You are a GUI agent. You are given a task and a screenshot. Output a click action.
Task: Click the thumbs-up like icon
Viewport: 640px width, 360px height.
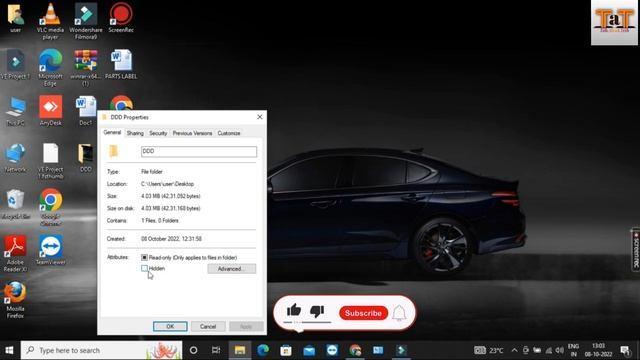[293, 311]
